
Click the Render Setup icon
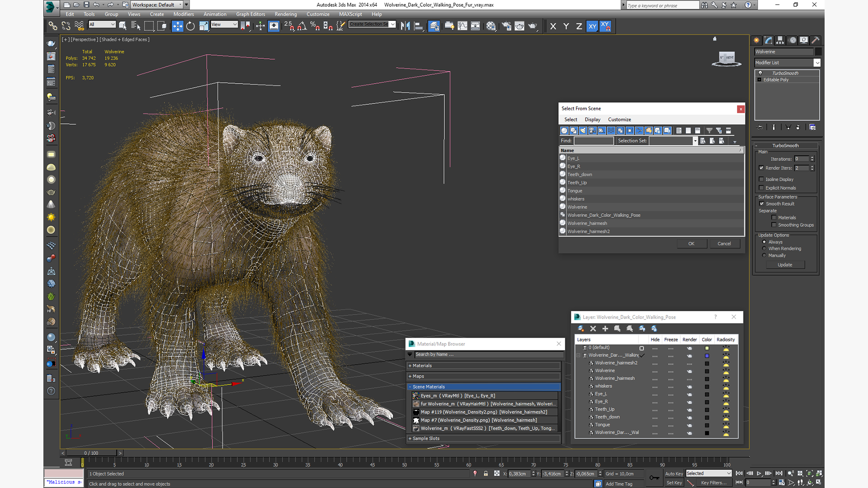(507, 26)
